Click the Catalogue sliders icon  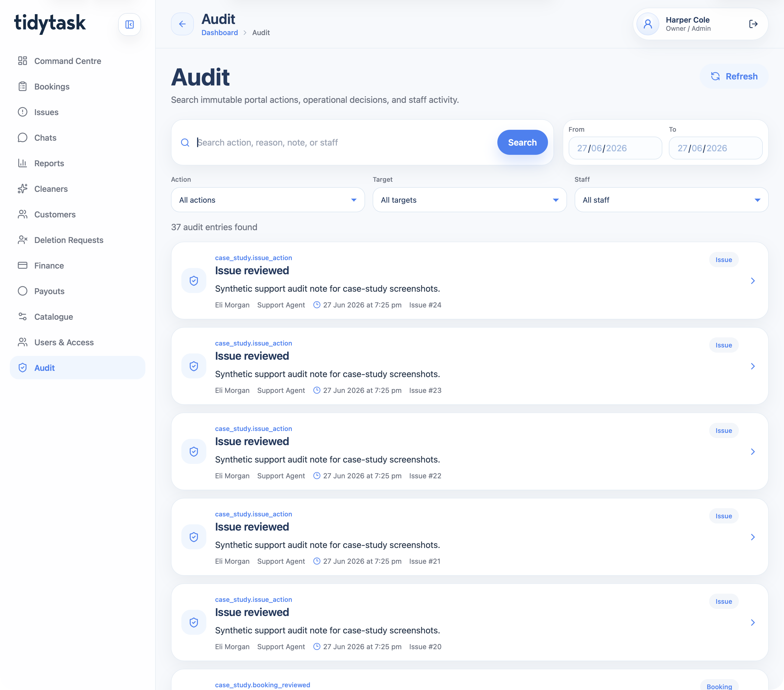(23, 316)
